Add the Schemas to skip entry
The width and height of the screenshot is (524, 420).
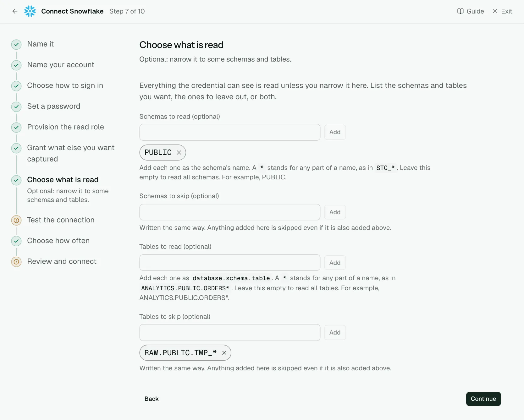335,212
